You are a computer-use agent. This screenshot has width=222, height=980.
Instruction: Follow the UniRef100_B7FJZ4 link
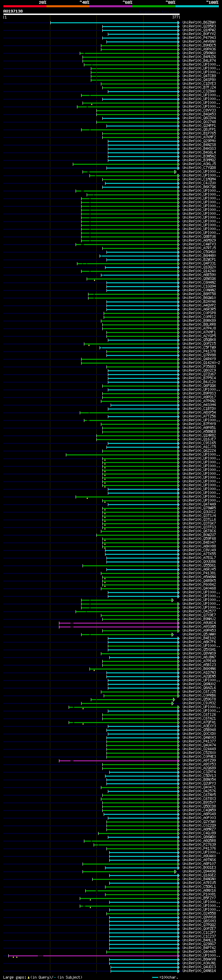[199, 88]
